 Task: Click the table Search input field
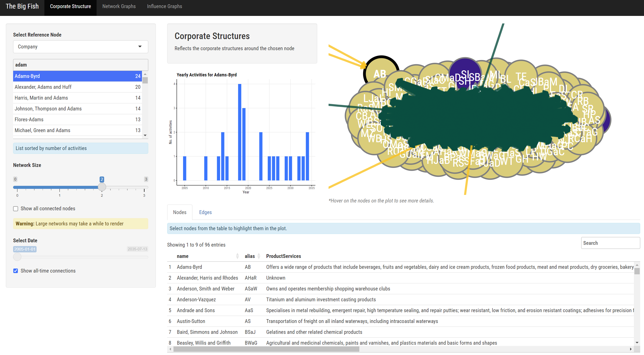click(610, 243)
